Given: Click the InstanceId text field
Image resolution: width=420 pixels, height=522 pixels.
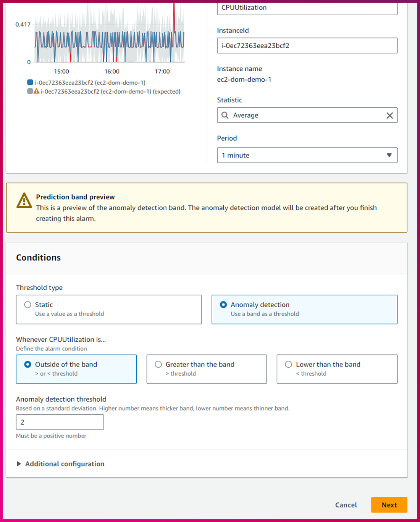Looking at the screenshot, I should pyautogui.click(x=307, y=45).
